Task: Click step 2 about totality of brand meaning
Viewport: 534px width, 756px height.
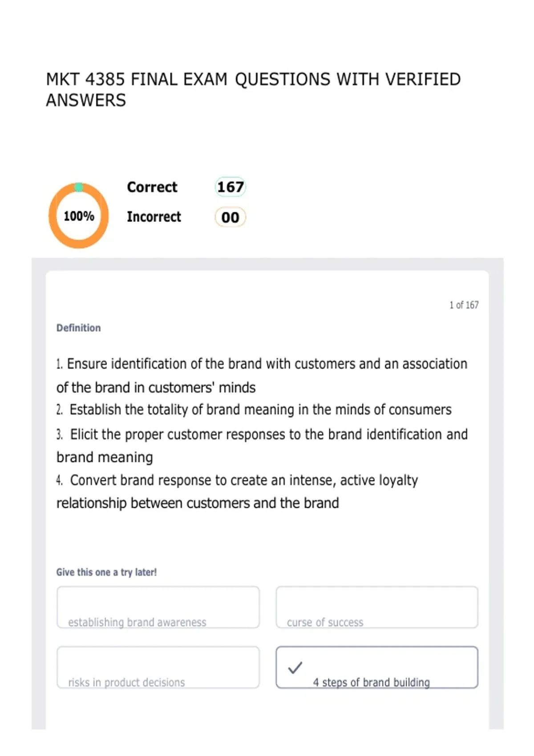Action: coord(254,410)
